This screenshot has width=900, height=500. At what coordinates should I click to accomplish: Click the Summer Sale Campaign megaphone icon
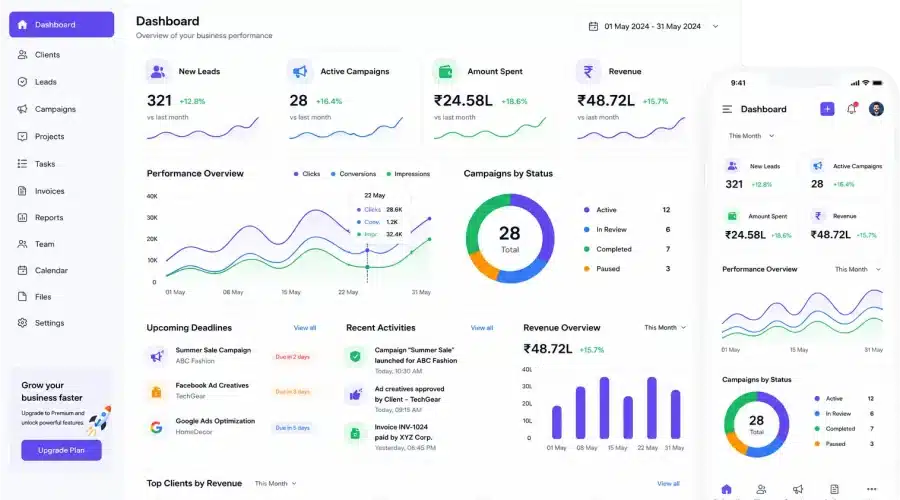click(156, 356)
